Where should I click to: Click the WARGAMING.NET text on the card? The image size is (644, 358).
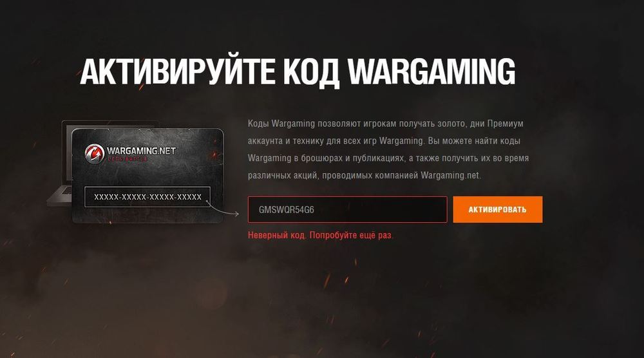141,151
